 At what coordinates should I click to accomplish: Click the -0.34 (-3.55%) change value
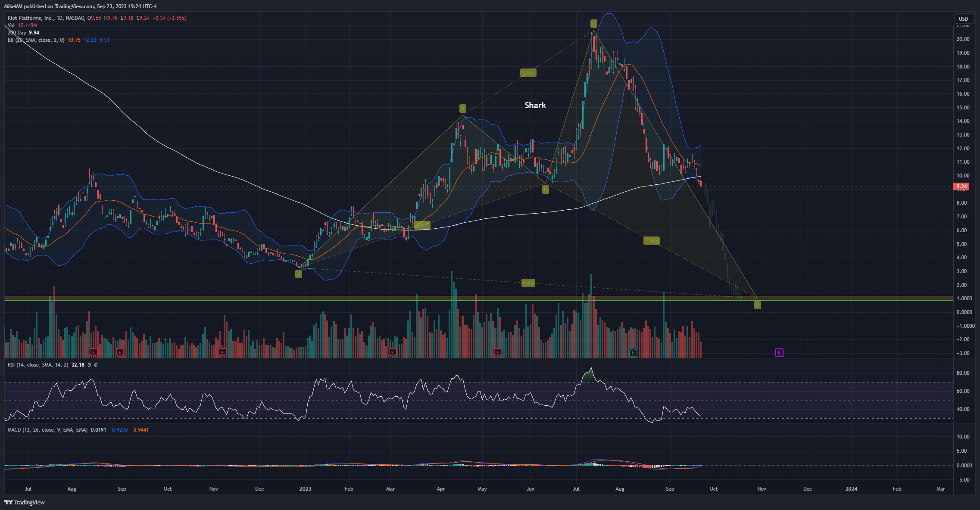click(x=170, y=18)
